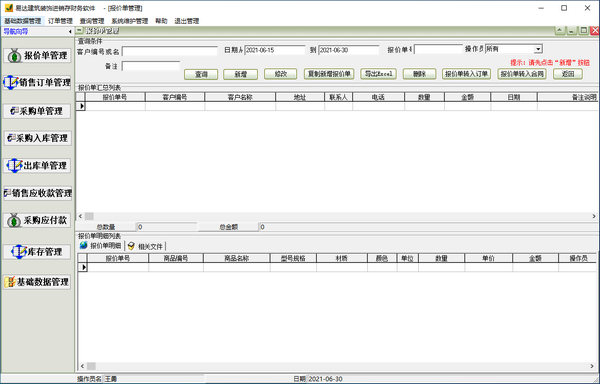Click the 返回 button
This screenshot has width=600, height=384.
click(x=568, y=74)
